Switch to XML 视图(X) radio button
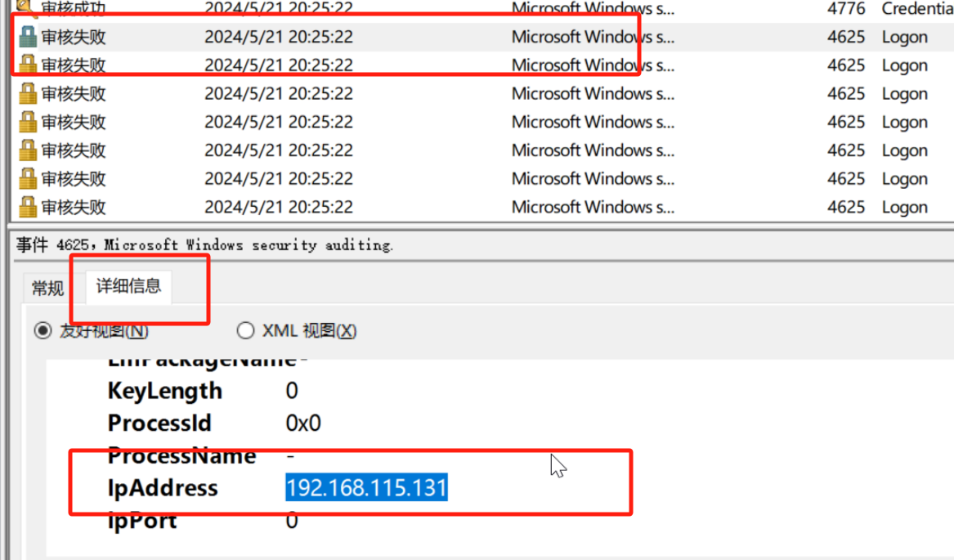Screen dimensions: 954x560 tap(245, 330)
